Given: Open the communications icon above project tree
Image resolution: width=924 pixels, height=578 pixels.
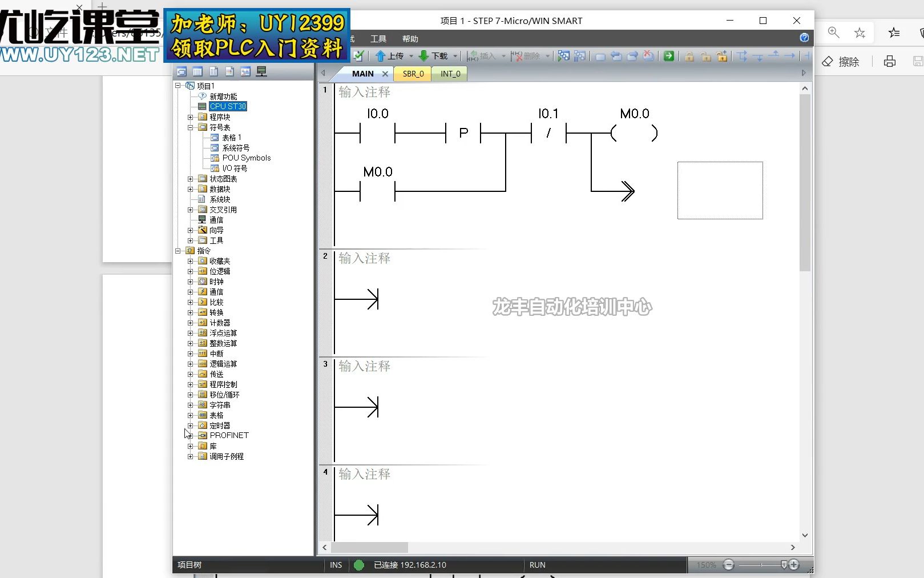Looking at the screenshot, I should point(261,72).
